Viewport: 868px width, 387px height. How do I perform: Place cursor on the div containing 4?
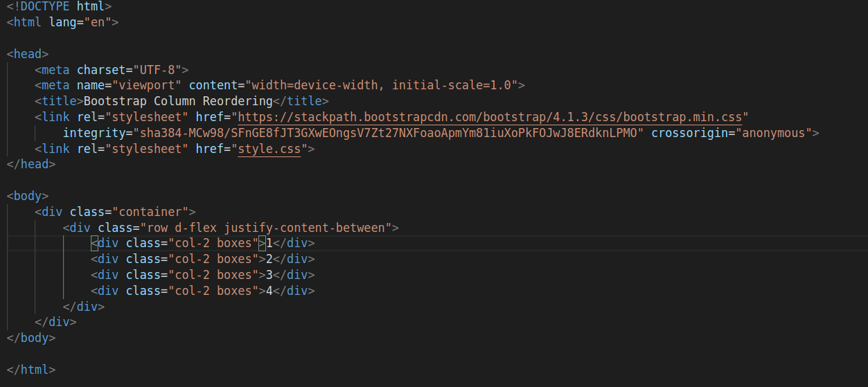202,291
